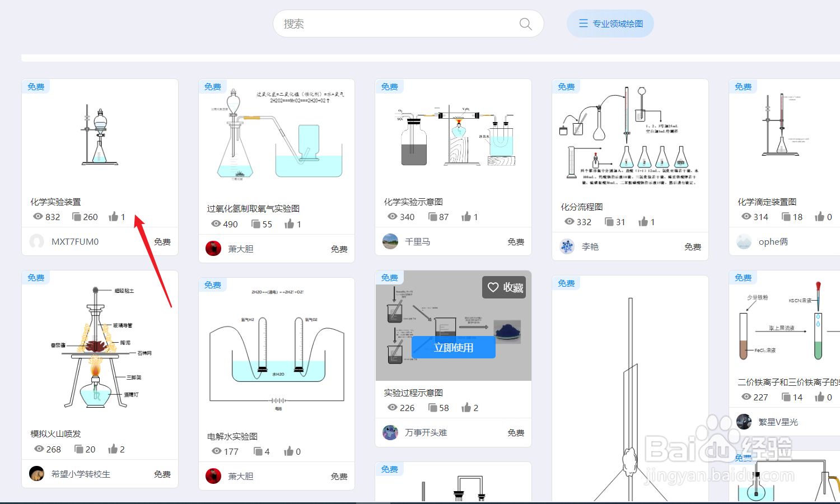Click the search magnifier icon
The width and height of the screenshot is (840, 504).
tap(525, 24)
